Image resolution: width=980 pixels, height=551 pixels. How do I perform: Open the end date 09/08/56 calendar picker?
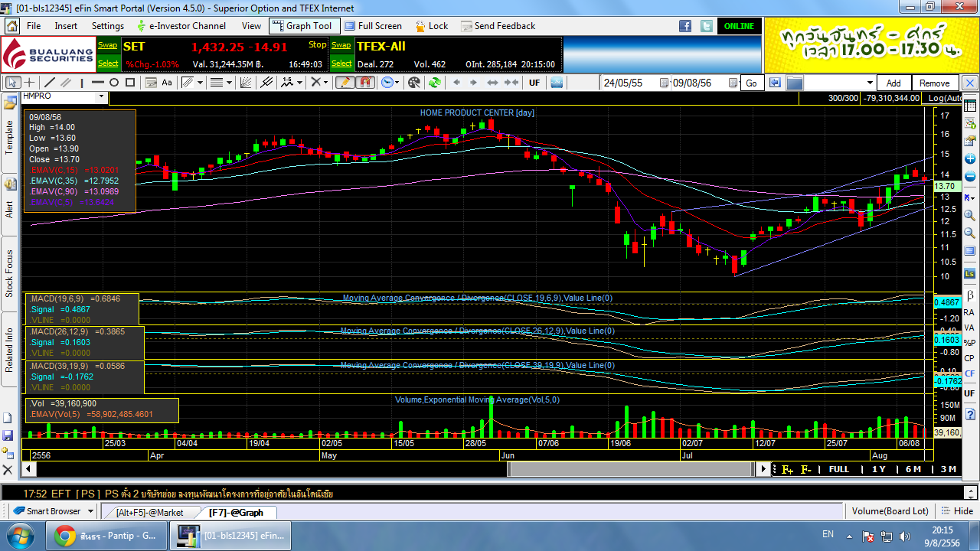click(x=733, y=83)
